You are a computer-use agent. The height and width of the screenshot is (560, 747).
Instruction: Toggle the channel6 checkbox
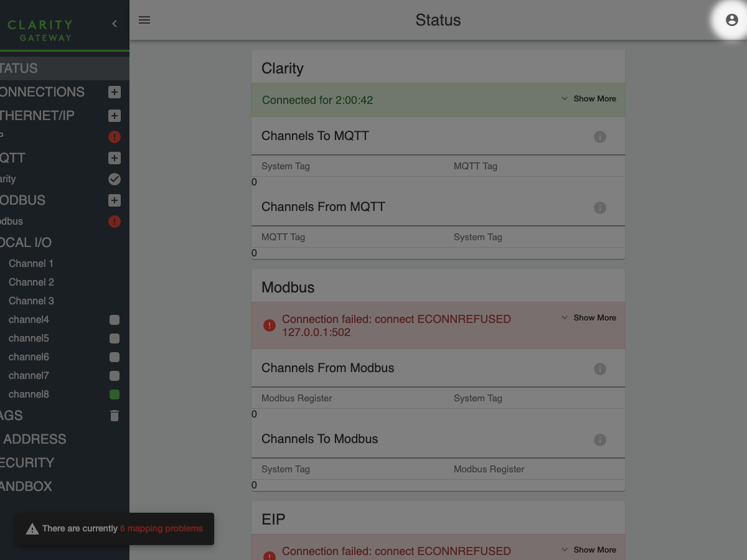115,357
